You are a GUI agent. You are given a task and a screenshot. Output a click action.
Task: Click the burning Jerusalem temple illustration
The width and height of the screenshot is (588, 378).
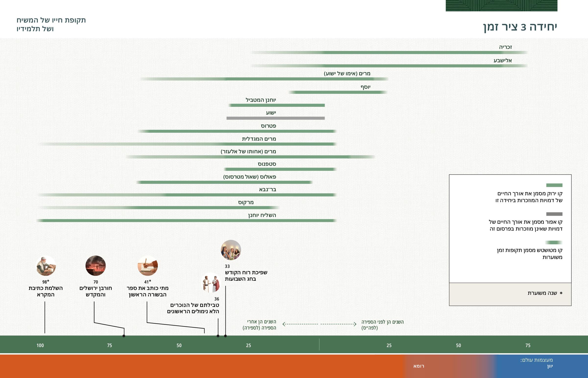[x=96, y=266]
